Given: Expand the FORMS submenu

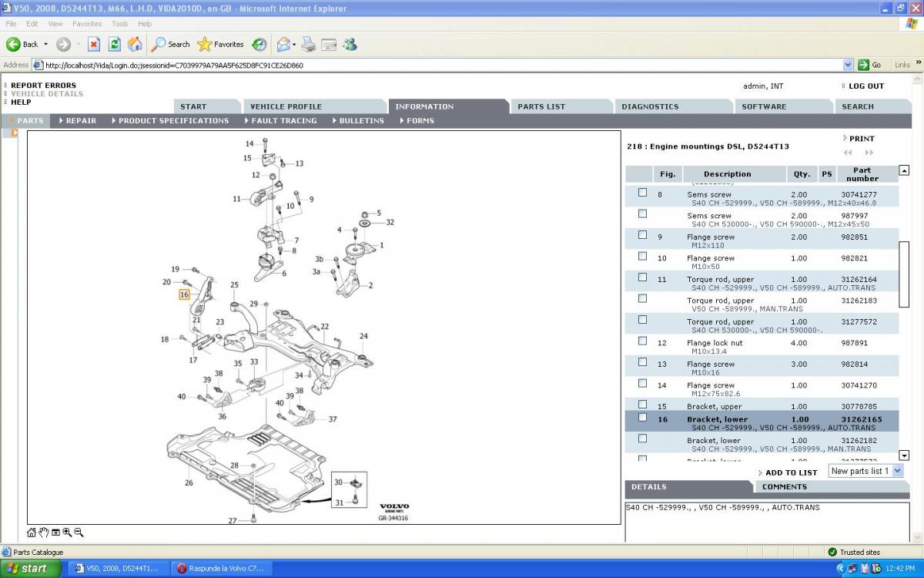Looking at the screenshot, I should (x=417, y=121).
